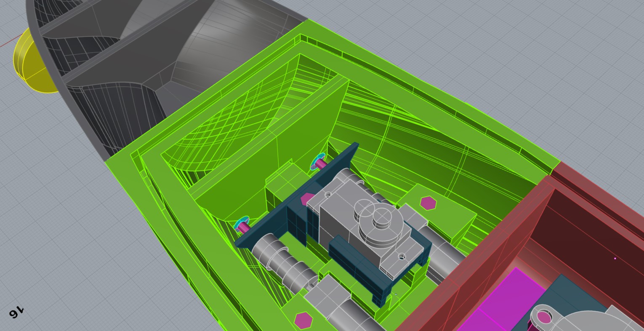Image resolution: width=644 pixels, height=331 pixels.
Task: Select the lower-left magenta pin with cyan washer
Action: pos(243,226)
